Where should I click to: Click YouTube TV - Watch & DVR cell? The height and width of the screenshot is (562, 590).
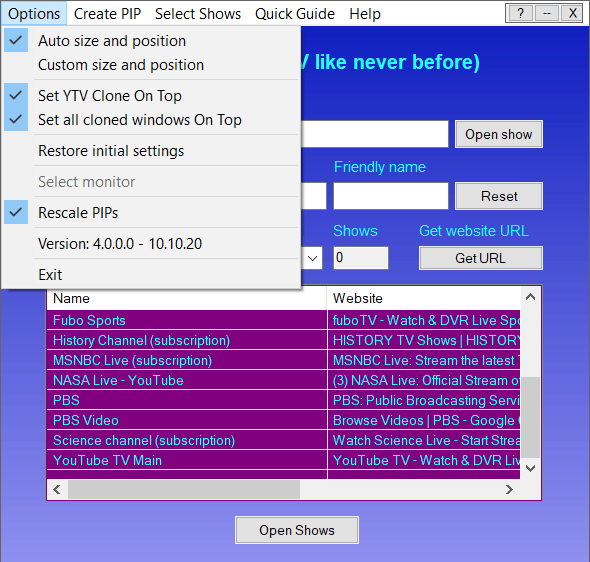tap(424, 460)
